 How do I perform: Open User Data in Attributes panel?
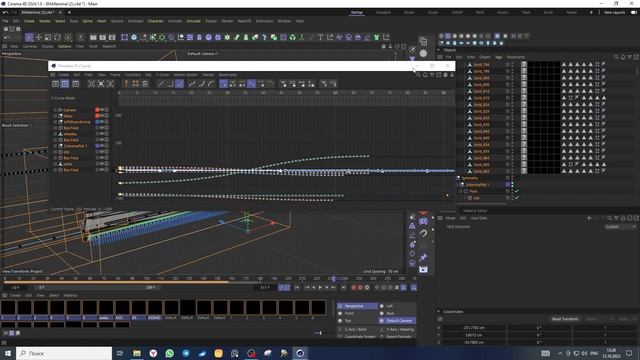point(479,218)
